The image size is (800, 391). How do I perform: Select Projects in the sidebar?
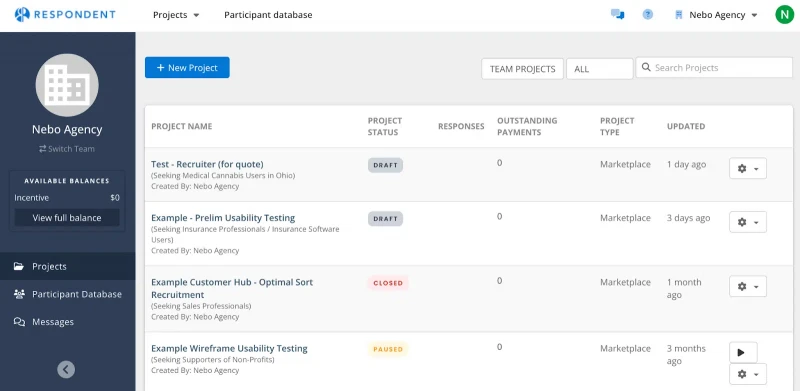tap(67, 266)
